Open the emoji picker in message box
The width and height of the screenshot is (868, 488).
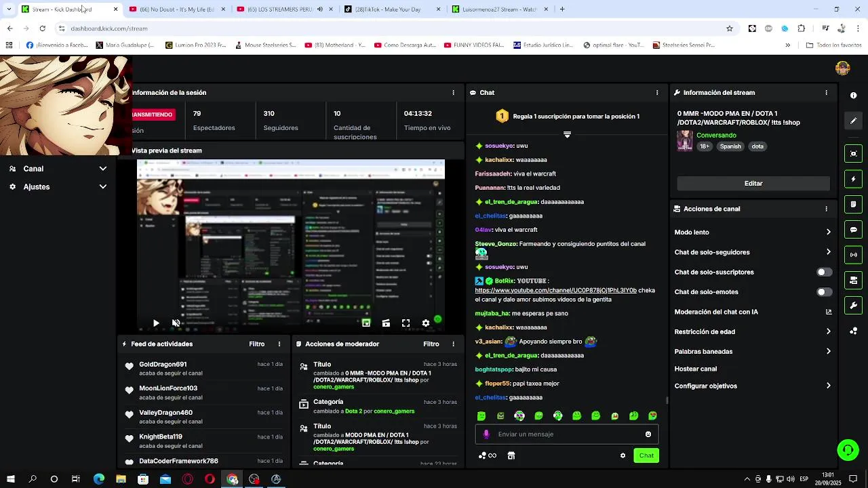pyautogui.click(x=648, y=434)
